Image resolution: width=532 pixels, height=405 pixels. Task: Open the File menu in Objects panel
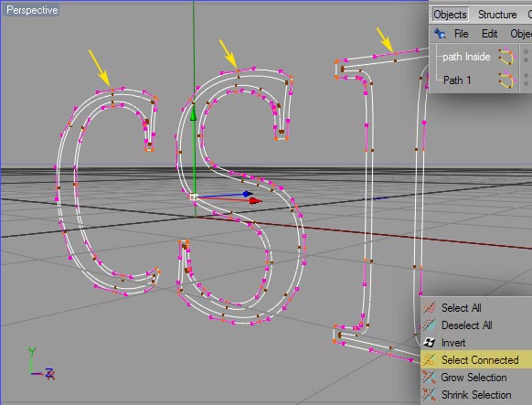tap(461, 34)
